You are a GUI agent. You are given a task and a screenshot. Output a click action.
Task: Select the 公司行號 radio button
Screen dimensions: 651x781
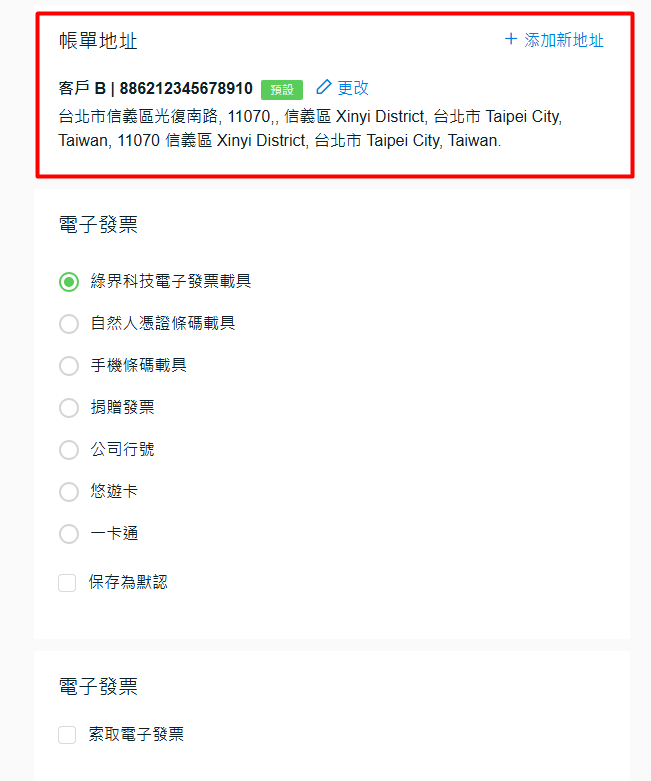[69, 450]
